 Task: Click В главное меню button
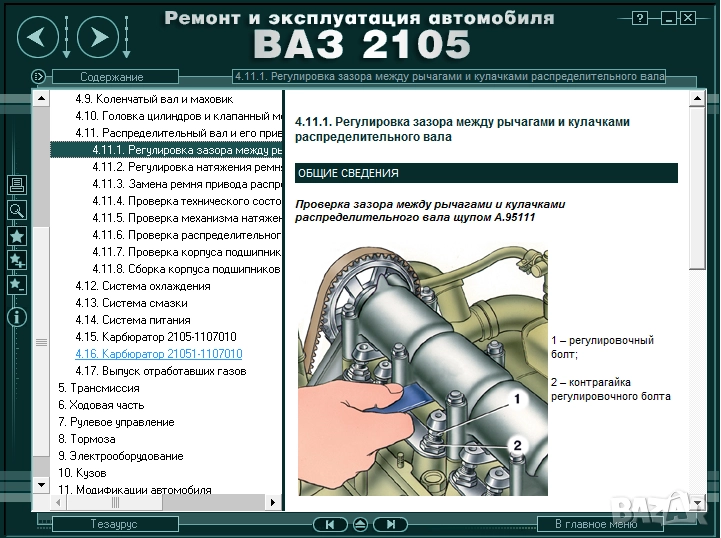595,524
